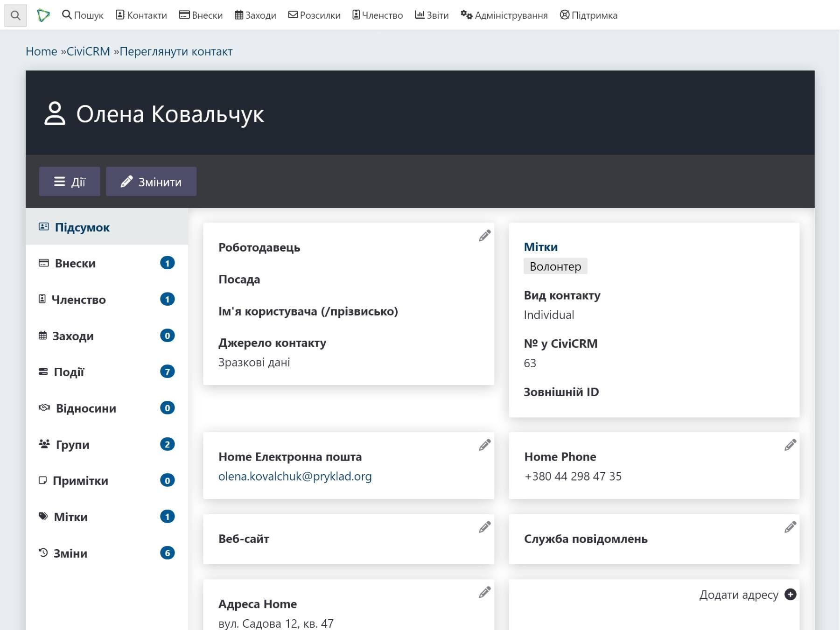Click the Individual contact type value
Image resolution: width=840 pixels, height=630 pixels.
[x=549, y=315]
